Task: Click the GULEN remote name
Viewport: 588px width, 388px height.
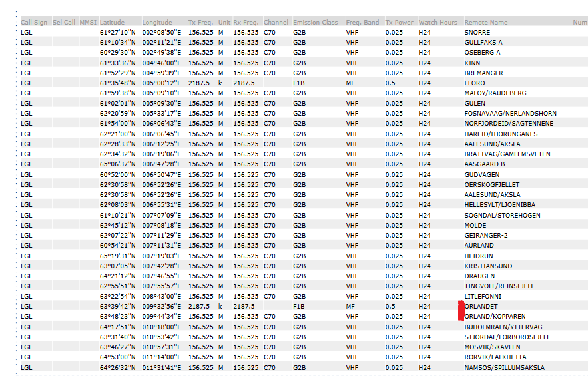Action: 475,103
